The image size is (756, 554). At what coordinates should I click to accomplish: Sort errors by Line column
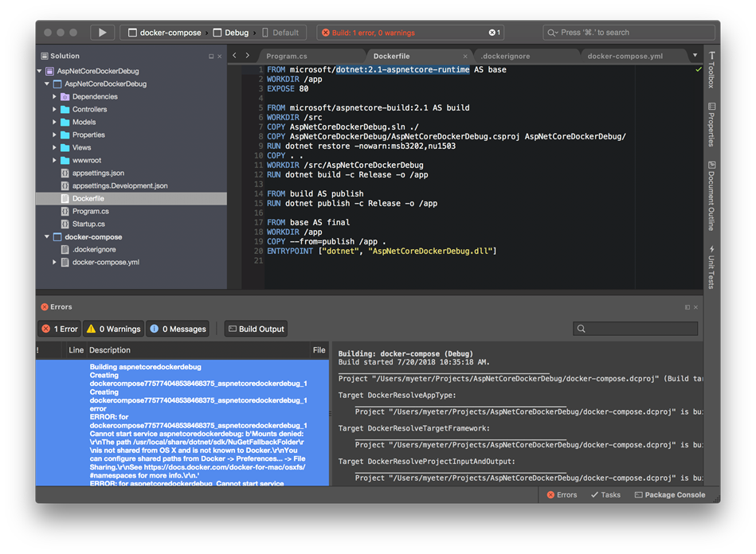click(76, 350)
